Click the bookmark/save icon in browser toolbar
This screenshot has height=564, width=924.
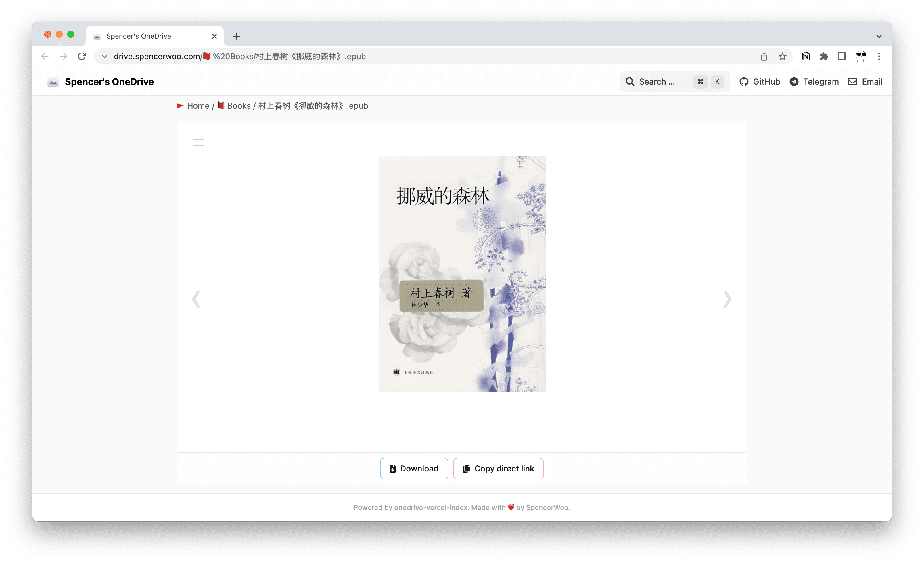[x=781, y=56]
